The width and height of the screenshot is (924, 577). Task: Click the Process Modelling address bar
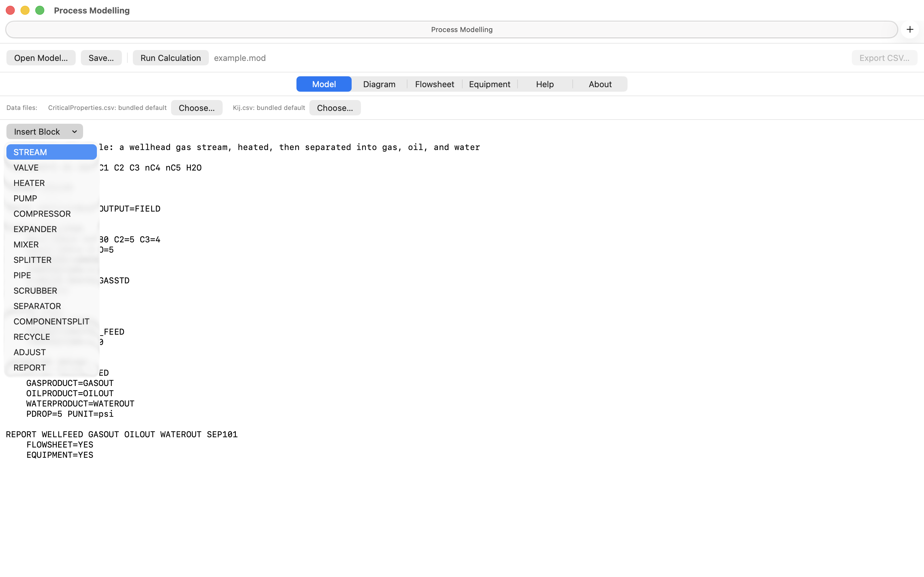(451, 29)
